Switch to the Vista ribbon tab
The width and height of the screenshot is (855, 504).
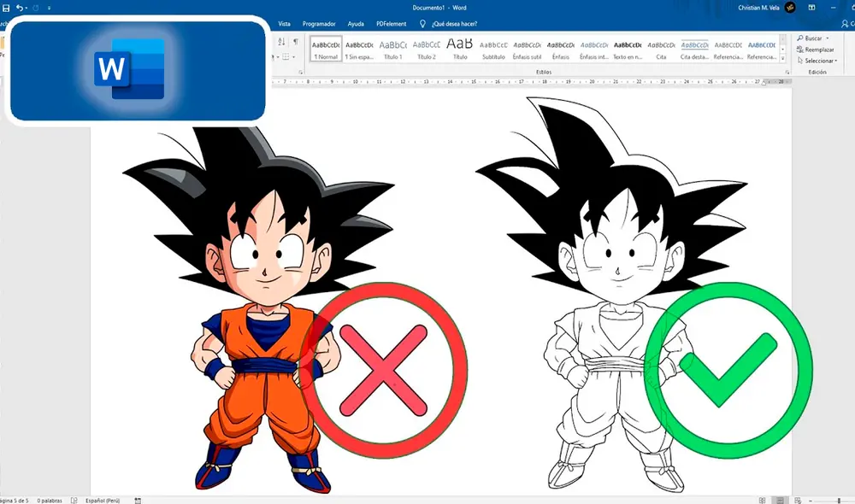[285, 23]
